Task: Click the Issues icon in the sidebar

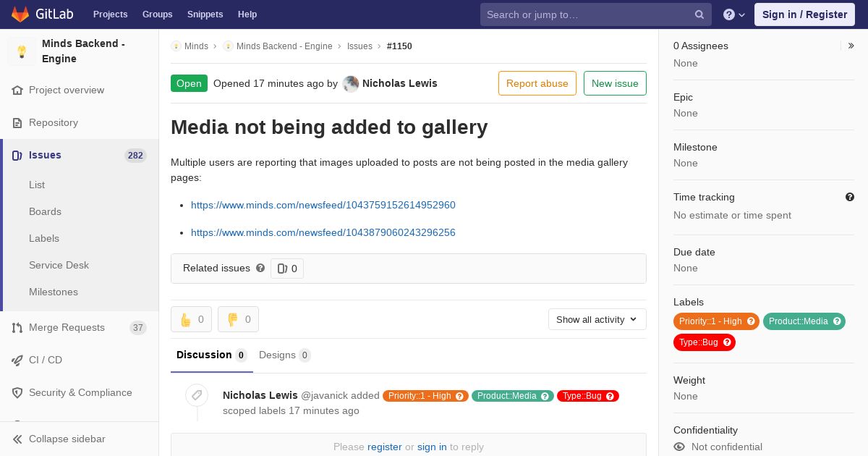Action: point(17,156)
